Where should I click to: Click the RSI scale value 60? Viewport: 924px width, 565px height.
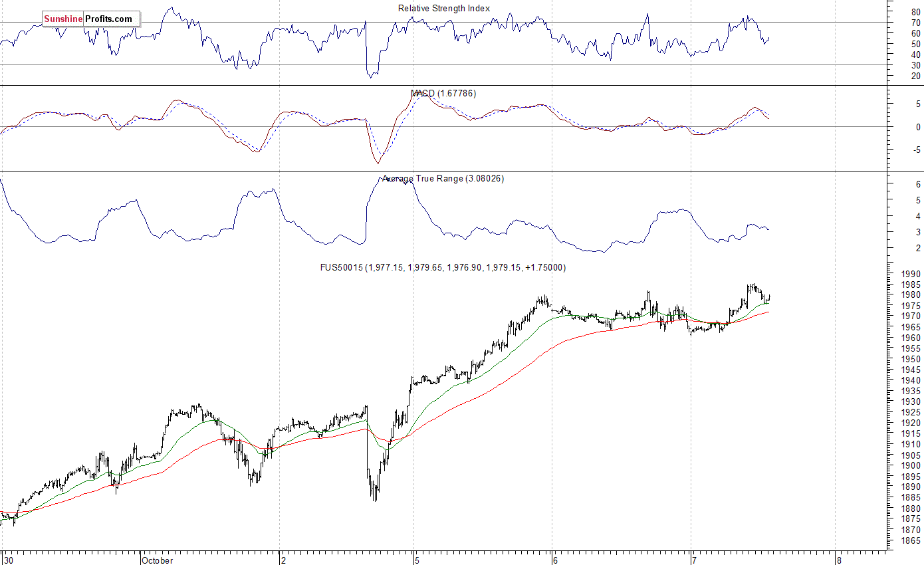point(915,33)
